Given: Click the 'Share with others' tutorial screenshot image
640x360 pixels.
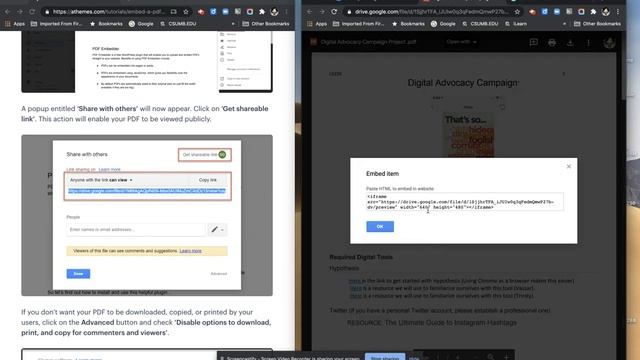Looking at the screenshot, I should [x=147, y=215].
